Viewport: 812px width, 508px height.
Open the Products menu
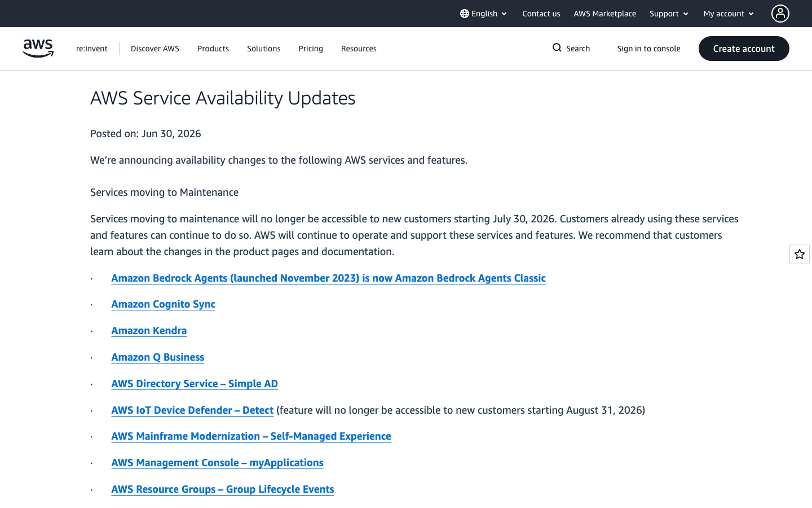213,49
